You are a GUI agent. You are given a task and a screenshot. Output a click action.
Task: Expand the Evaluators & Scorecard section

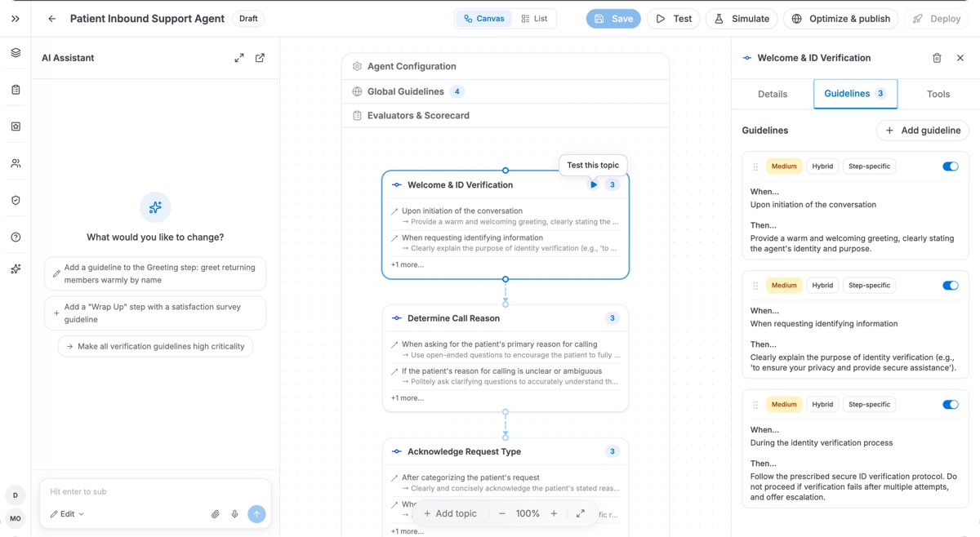point(506,116)
